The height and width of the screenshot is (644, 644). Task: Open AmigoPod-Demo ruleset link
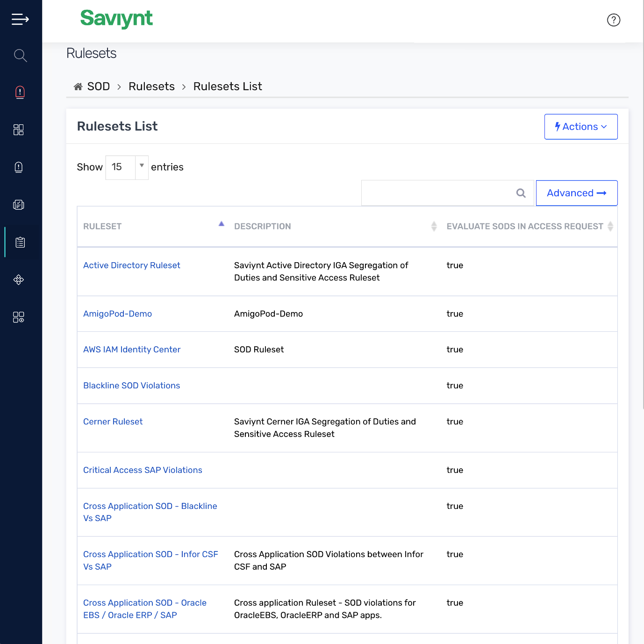coord(117,314)
